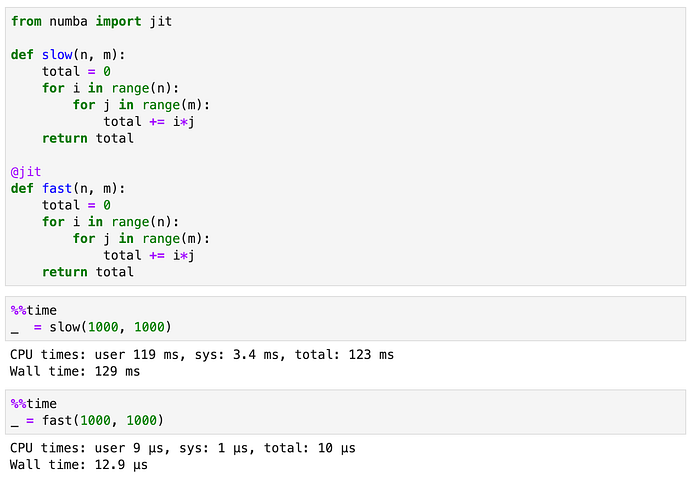Click 'total += i*j' in fast function
The image size is (700, 478).
tap(149, 255)
